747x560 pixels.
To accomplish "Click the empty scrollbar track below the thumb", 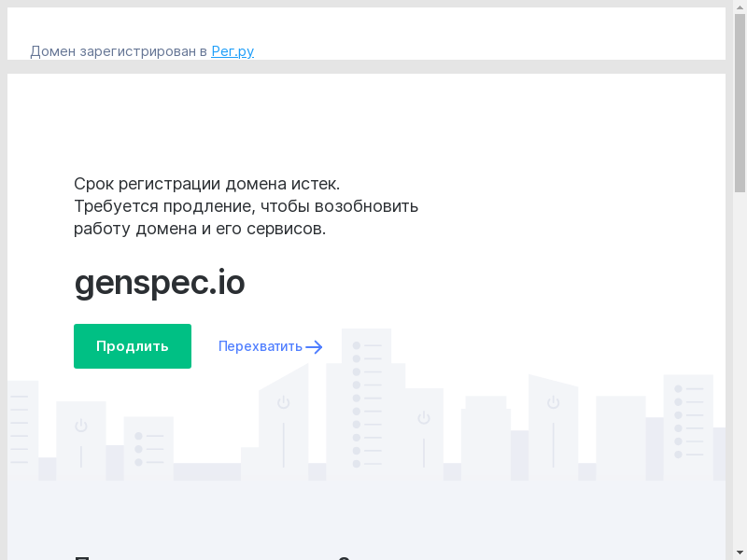I will coord(740,373).
